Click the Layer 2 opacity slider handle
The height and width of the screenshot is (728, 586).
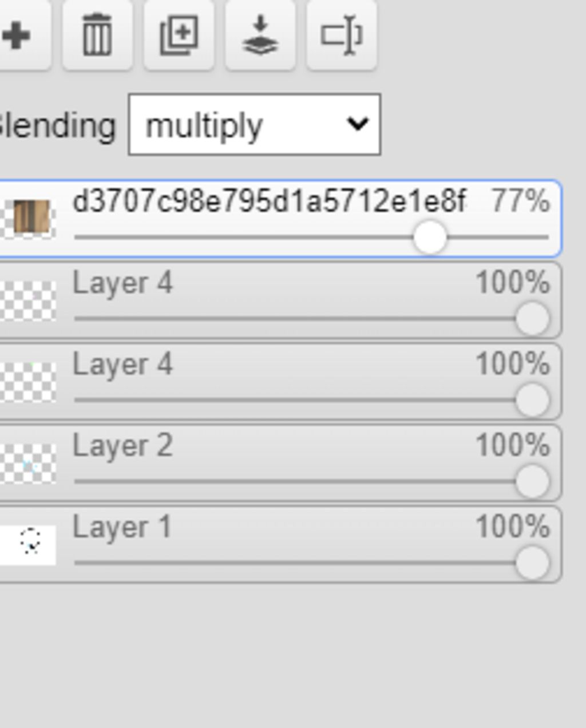pos(532,481)
